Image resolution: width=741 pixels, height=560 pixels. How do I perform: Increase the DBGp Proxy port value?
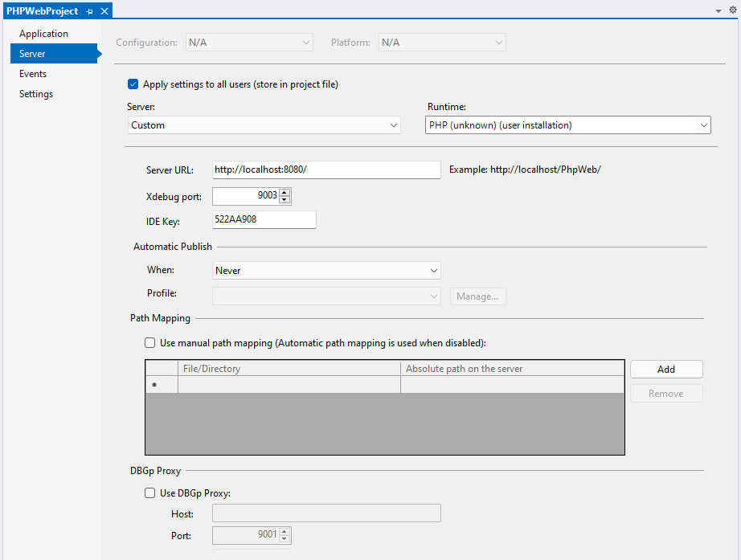285,532
